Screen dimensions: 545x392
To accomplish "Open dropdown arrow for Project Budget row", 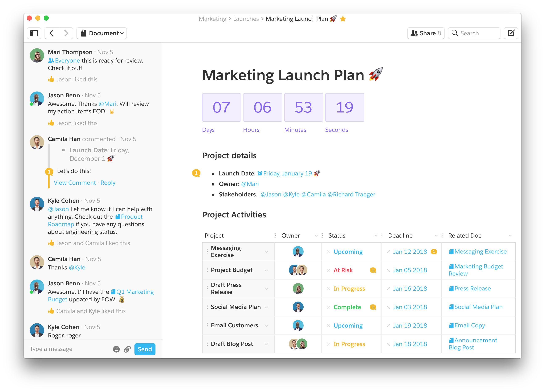I will (266, 270).
